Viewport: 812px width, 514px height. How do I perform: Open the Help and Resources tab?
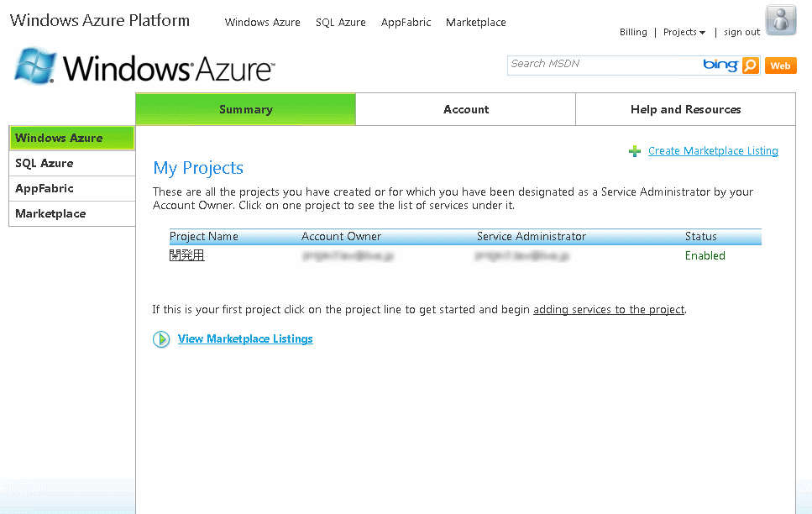[x=686, y=109]
